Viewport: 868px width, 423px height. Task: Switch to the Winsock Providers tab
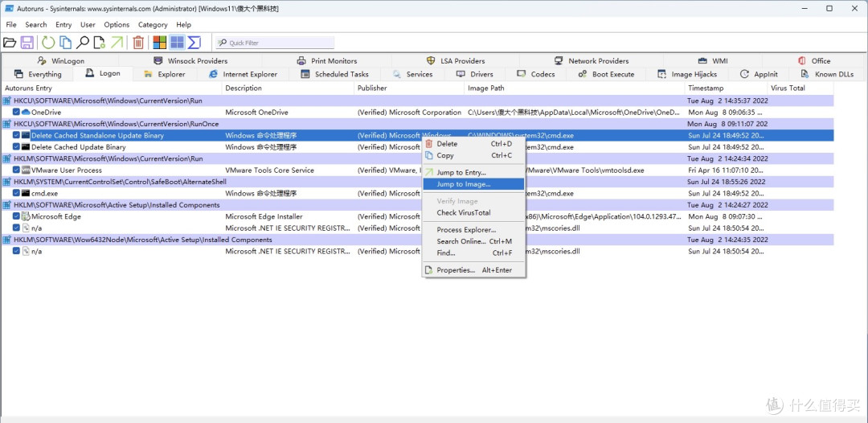coord(190,61)
